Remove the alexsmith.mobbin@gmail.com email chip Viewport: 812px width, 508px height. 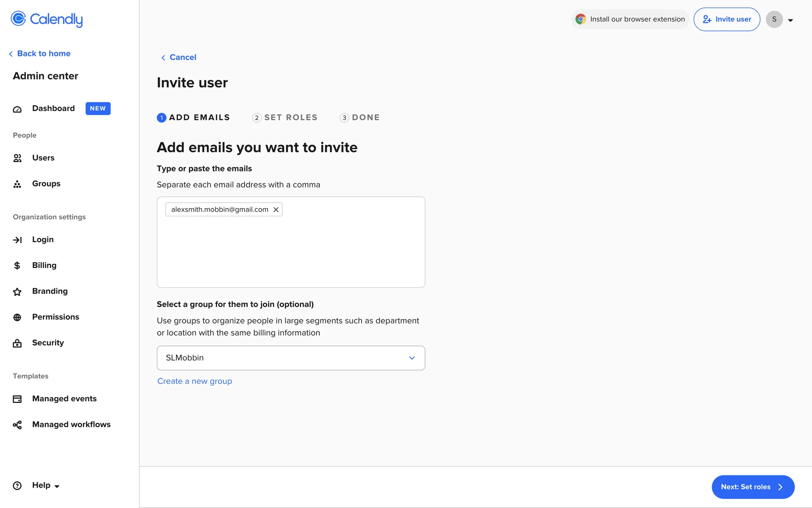point(276,210)
